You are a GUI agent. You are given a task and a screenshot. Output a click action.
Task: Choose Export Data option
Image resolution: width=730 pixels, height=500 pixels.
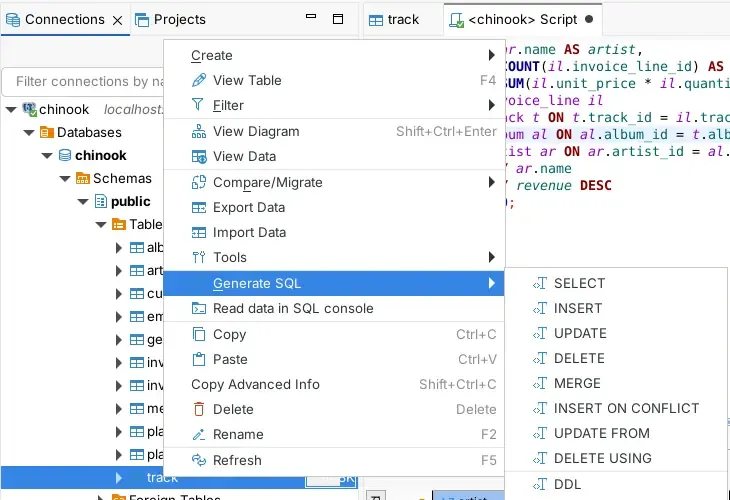334,208
